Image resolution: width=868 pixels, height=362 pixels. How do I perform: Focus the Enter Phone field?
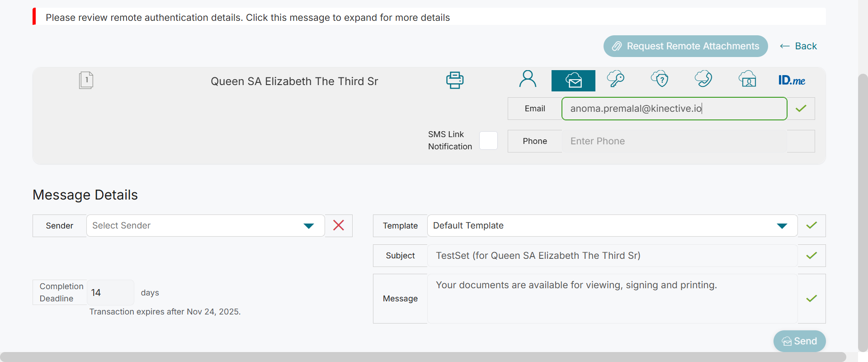click(x=674, y=141)
